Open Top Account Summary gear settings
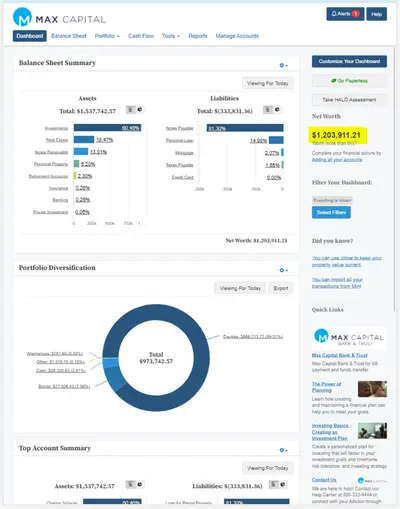400x509 pixels. tap(283, 450)
